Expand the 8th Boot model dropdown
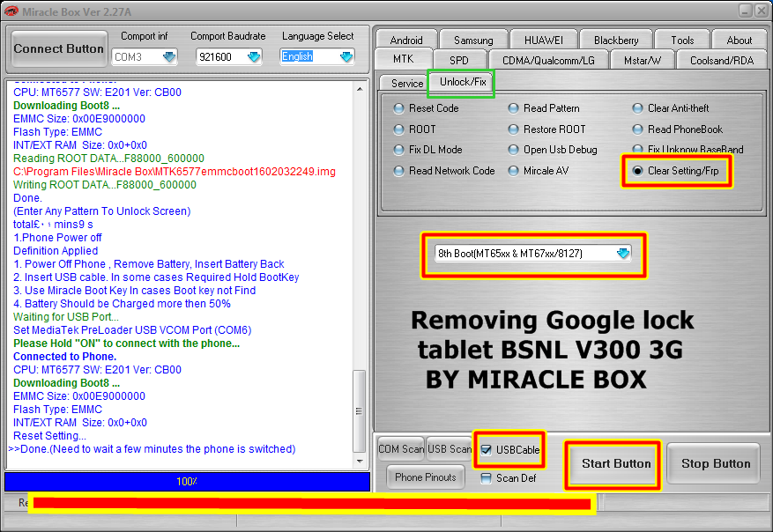773x532 pixels. coord(623,254)
